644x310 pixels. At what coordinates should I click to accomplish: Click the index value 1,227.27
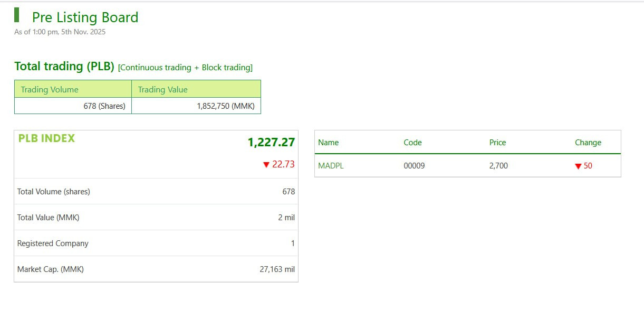tap(271, 142)
